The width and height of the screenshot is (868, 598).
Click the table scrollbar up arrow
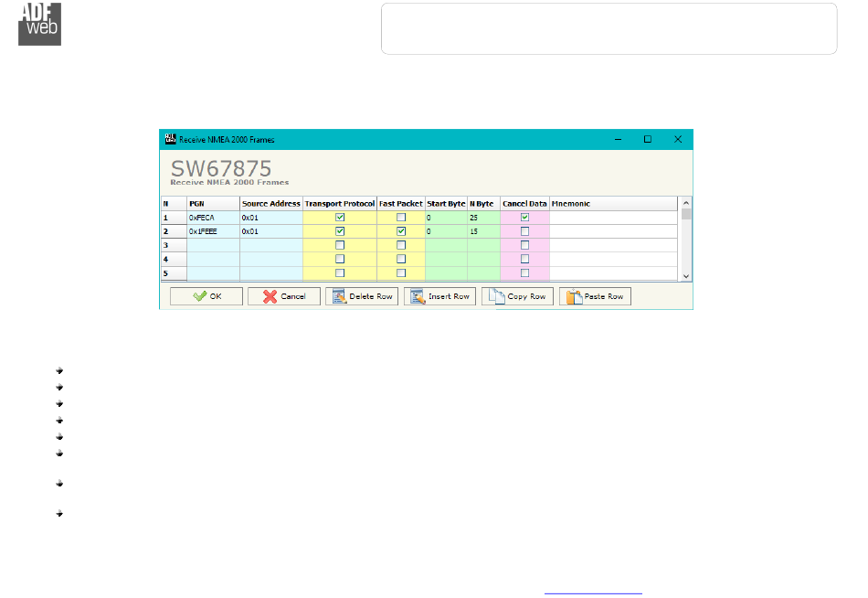(686, 203)
